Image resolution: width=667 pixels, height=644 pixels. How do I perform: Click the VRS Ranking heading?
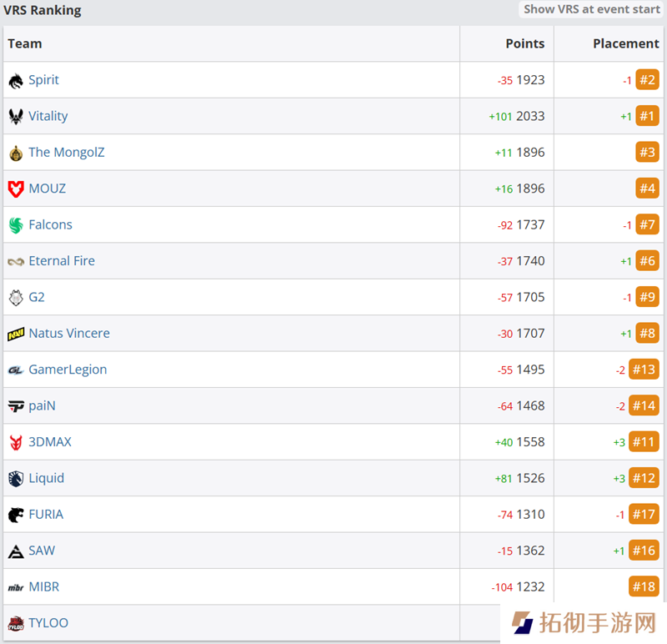(43, 10)
